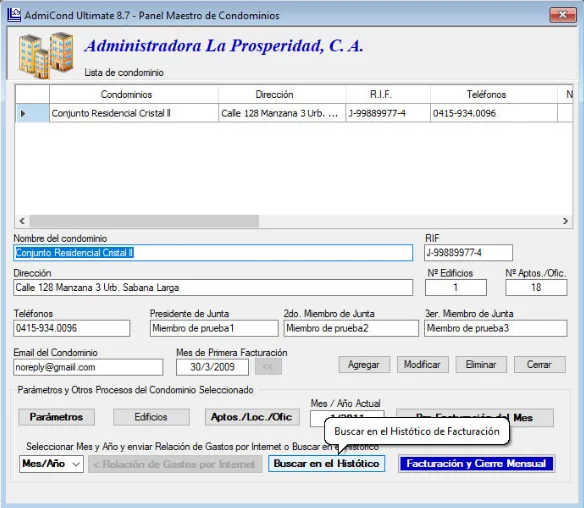Click the AdmiCond title bar icon
This screenshot has width=584, height=508.
pos(14,15)
